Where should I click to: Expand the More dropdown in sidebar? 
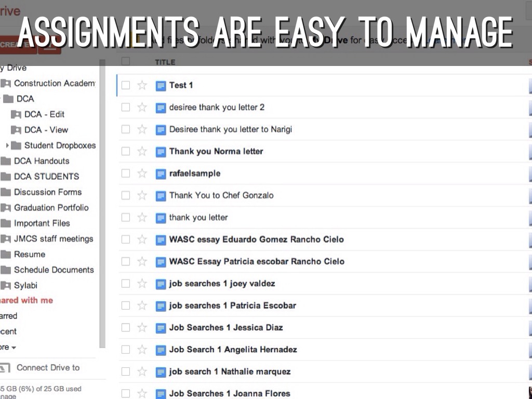point(12,347)
